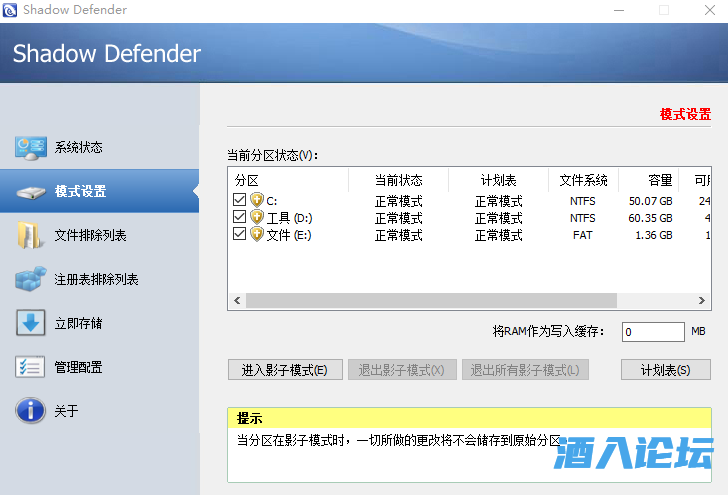Click the 管理配置 checklist icon
The image size is (728, 495).
[30, 367]
